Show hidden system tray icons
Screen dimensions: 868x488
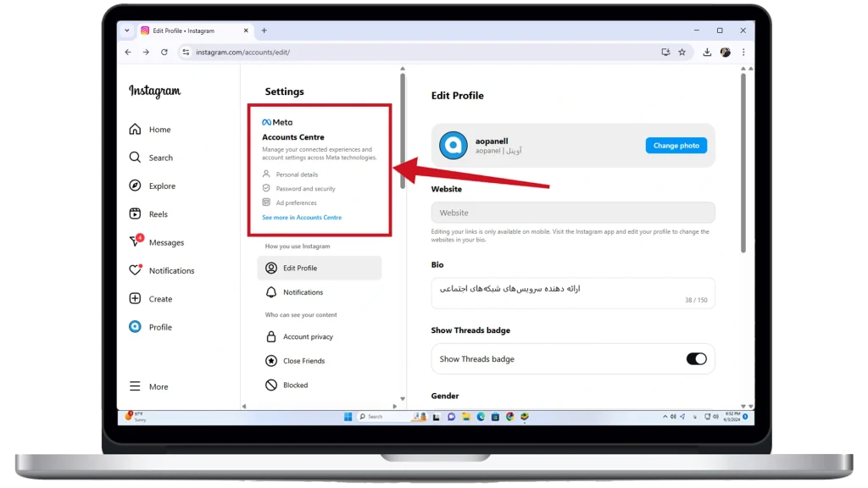tap(665, 417)
